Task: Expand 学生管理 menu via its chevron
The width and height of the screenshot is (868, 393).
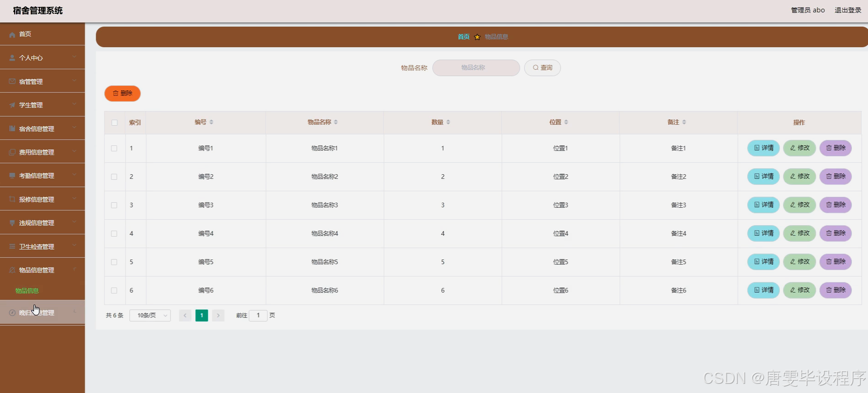Action: pyautogui.click(x=74, y=105)
